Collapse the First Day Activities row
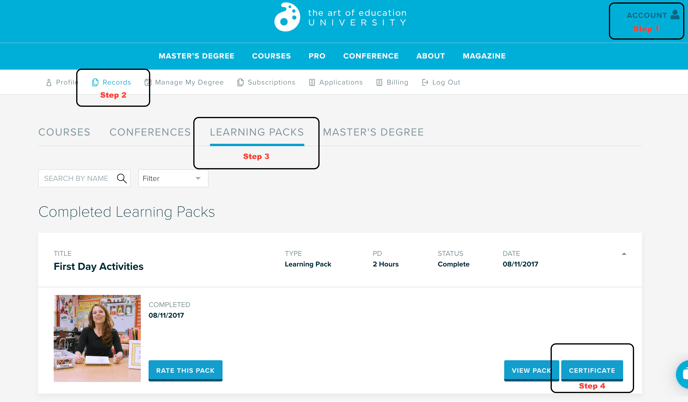 coord(624,254)
